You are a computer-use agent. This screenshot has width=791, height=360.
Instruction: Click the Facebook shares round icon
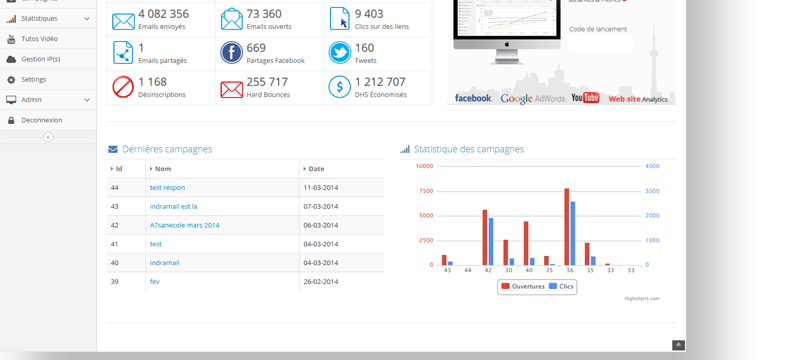(x=232, y=53)
